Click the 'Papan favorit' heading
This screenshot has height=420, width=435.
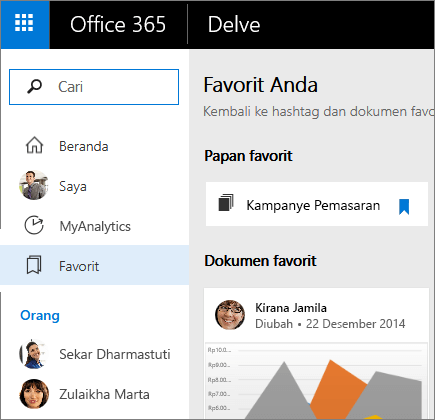[x=248, y=156]
